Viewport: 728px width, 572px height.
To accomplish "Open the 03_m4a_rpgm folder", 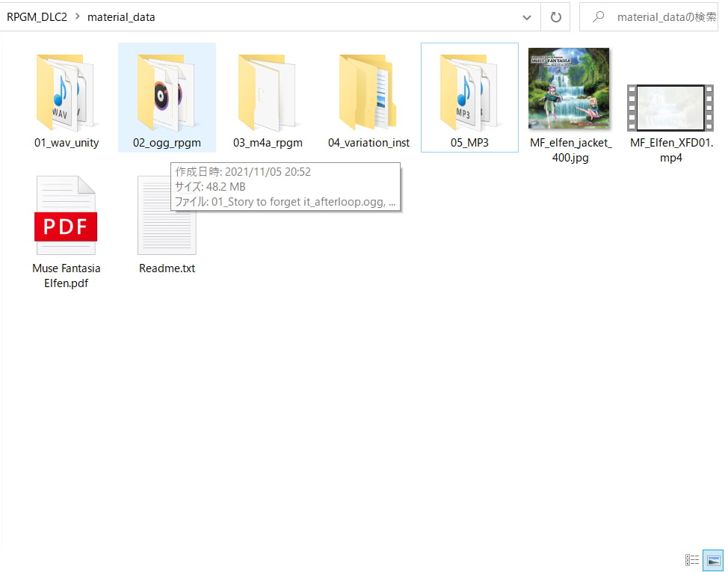I will [x=268, y=92].
